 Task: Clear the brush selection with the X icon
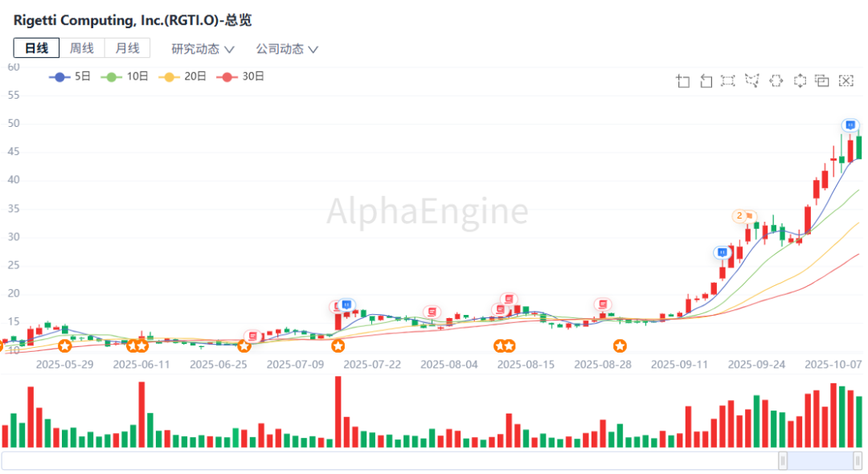845,80
